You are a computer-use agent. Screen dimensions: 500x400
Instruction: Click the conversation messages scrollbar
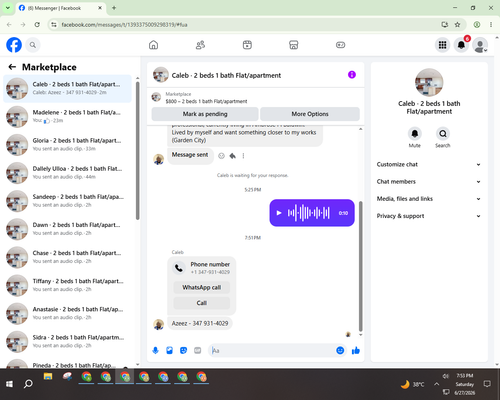(x=360, y=266)
